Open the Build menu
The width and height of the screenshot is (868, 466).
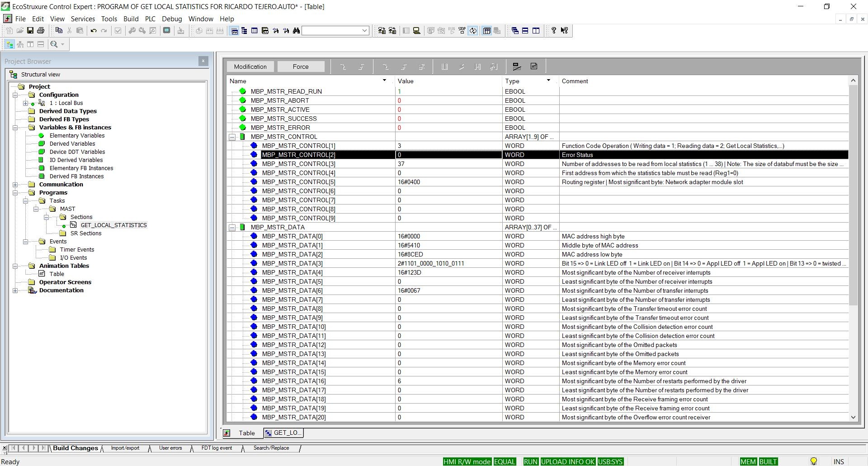point(131,19)
